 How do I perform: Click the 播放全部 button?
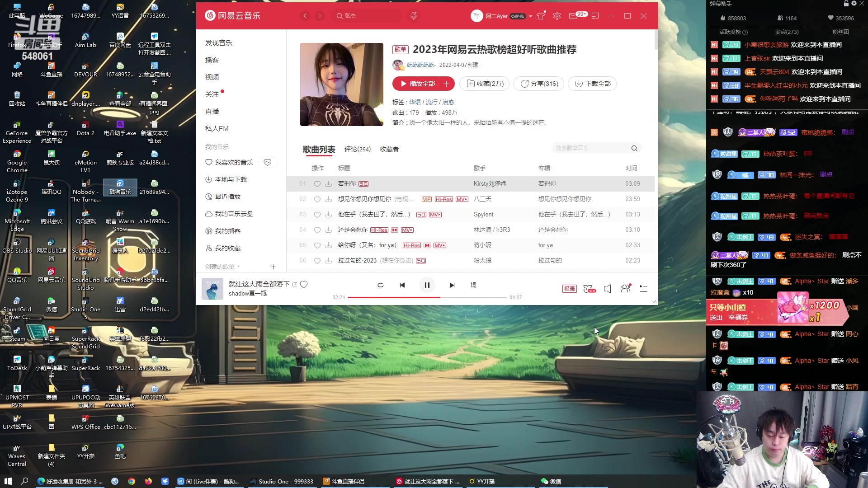pyautogui.click(x=417, y=84)
